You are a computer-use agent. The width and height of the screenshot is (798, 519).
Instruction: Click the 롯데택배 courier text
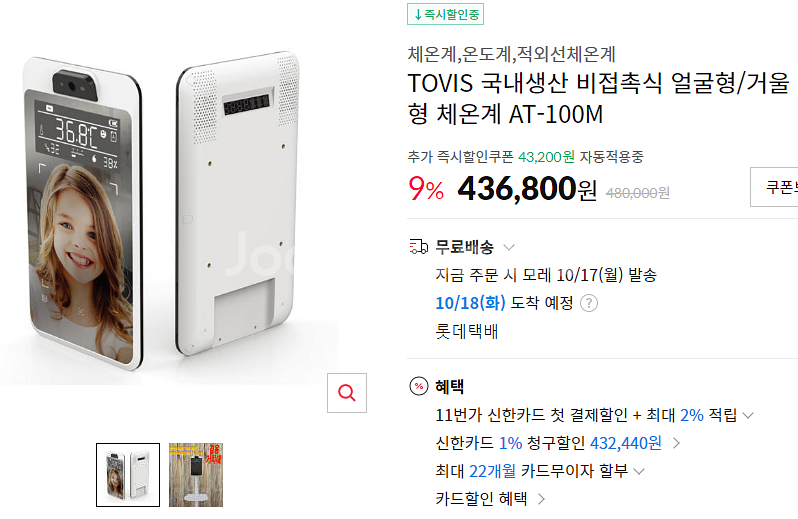pyautogui.click(x=468, y=331)
